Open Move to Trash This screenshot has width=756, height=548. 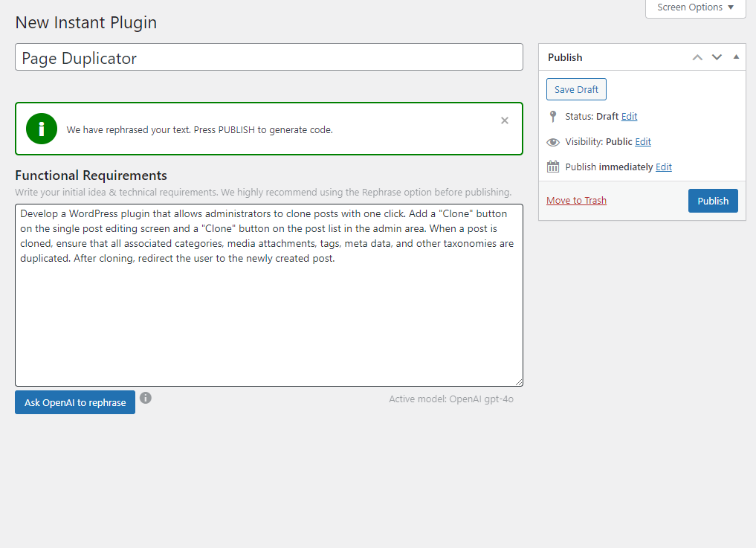point(576,200)
